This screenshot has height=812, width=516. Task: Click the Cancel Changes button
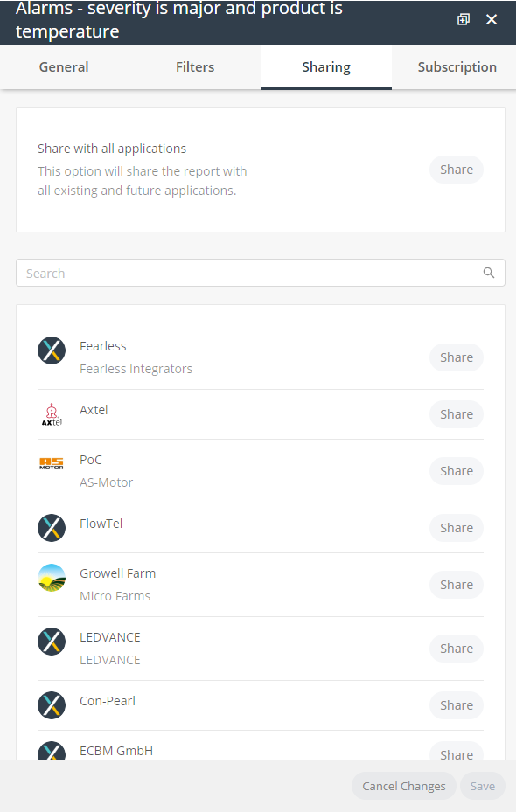point(403,786)
